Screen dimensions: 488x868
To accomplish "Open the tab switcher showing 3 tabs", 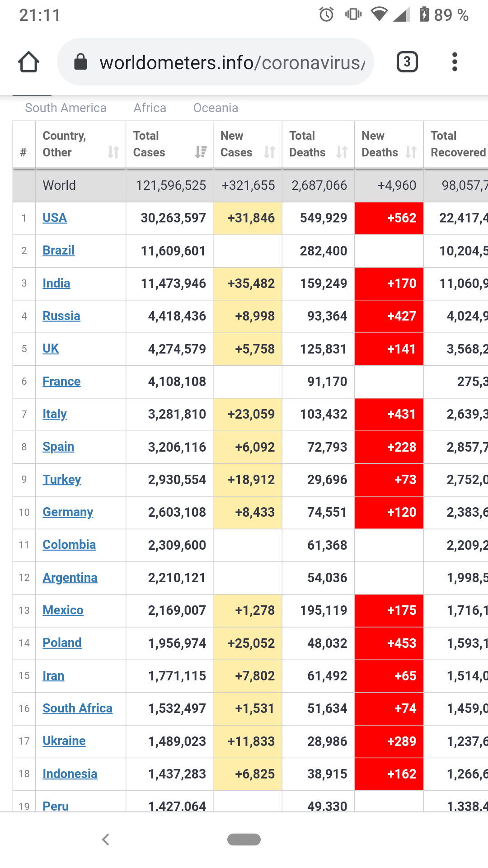I will click(407, 62).
